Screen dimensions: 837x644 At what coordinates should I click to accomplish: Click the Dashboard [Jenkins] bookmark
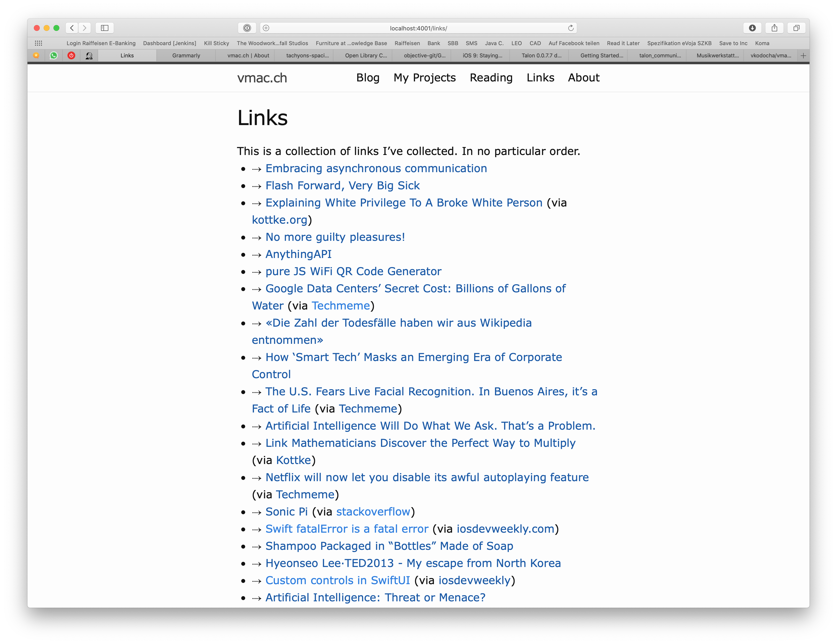[169, 43]
